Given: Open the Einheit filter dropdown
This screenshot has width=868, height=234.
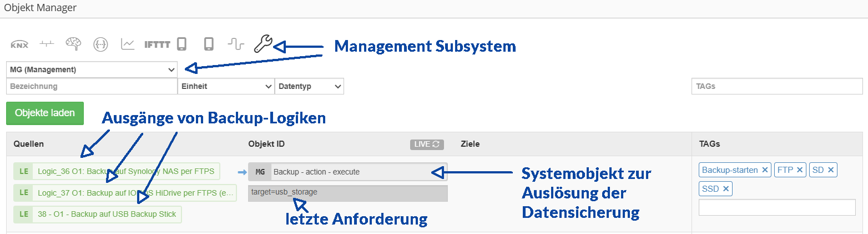Looking at the screenshot, I should (226, 87).
